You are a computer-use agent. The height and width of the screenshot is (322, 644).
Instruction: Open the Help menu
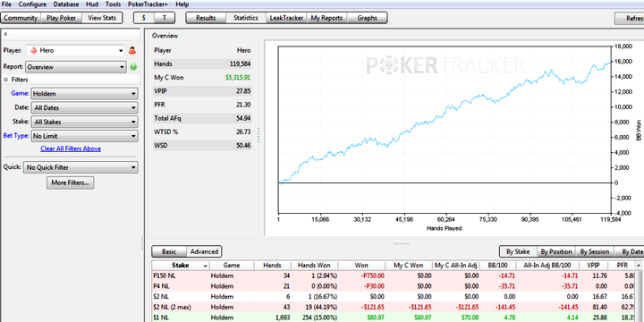tap(182, 4)
